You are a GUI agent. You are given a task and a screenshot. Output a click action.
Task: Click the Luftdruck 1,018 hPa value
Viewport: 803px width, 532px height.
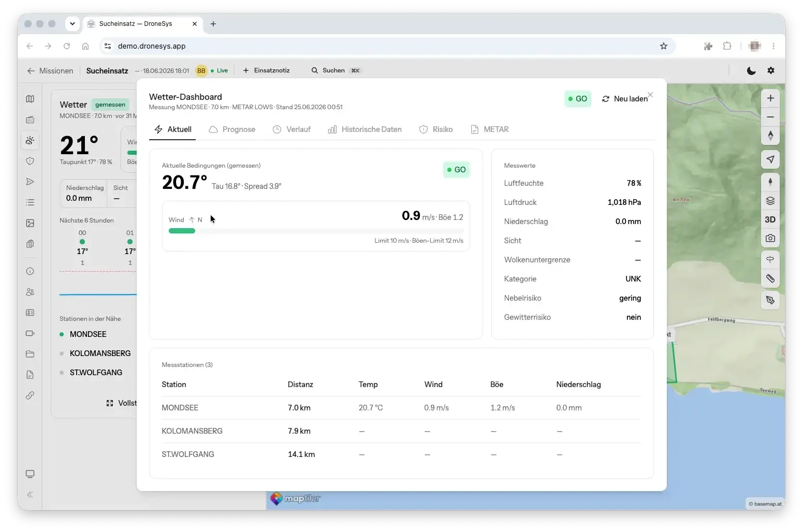click(624, 202)
